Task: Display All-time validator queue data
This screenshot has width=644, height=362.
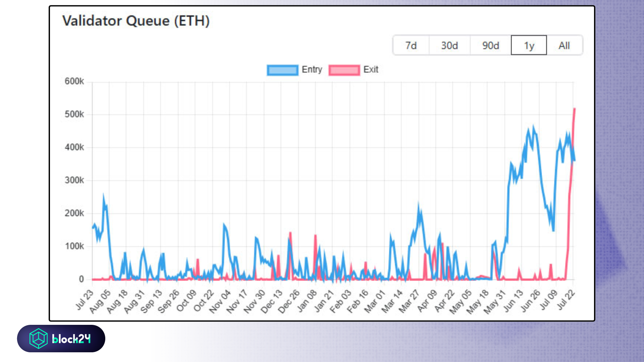Action: (565, 45)
